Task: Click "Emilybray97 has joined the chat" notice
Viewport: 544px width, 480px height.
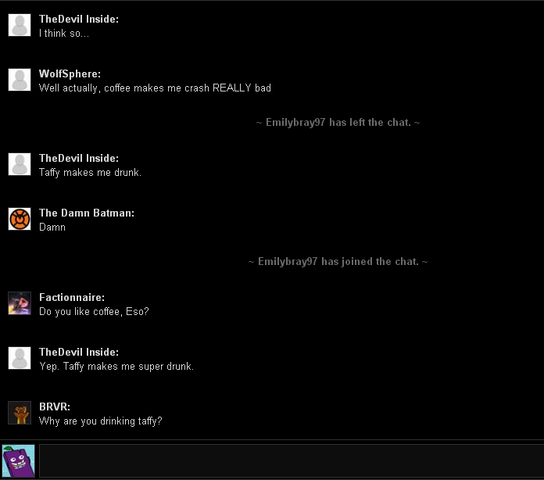Action: (338, 262)
